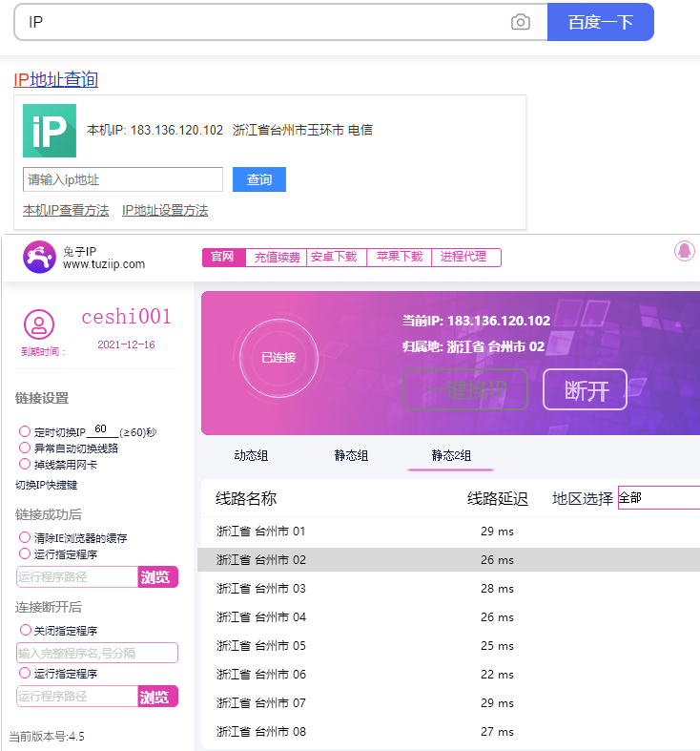Enable 关闭指定程序 option
700x751 pixels.
tap(26, 630)
